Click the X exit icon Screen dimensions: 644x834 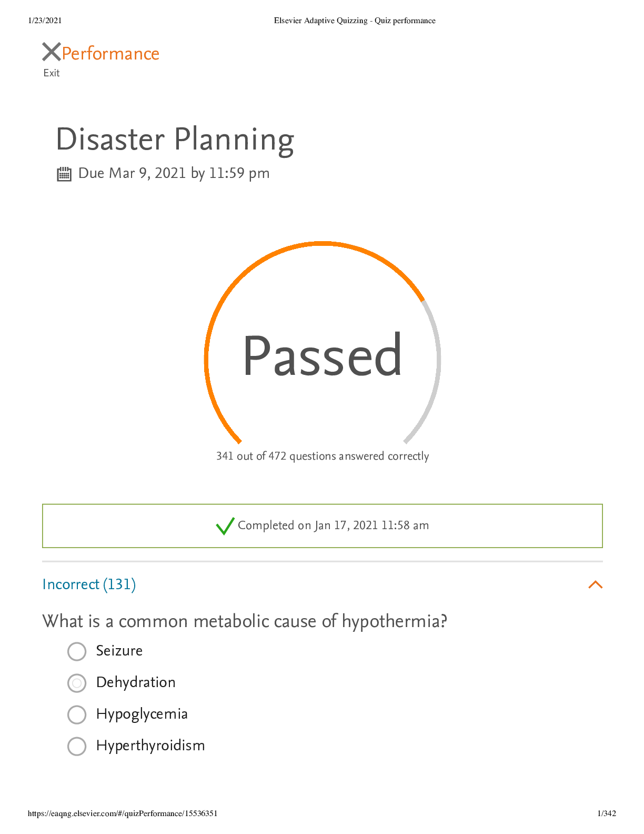click(x=52, y=52)
